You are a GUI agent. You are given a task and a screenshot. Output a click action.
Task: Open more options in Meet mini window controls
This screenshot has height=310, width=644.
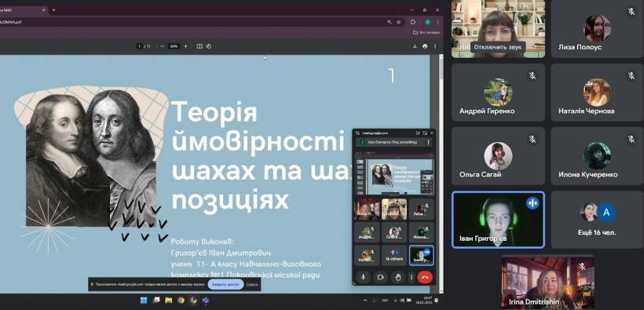pyautogui.click(x=411, y=278)
